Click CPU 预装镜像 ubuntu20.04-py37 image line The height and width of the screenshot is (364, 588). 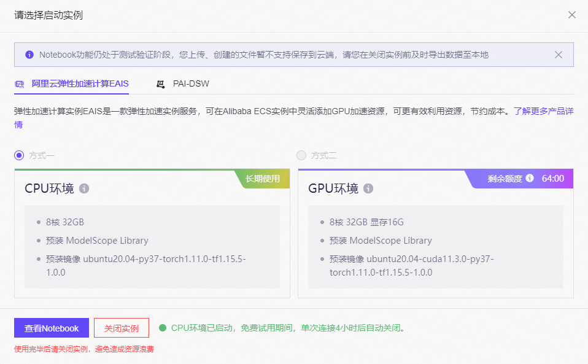pos(146,265)
